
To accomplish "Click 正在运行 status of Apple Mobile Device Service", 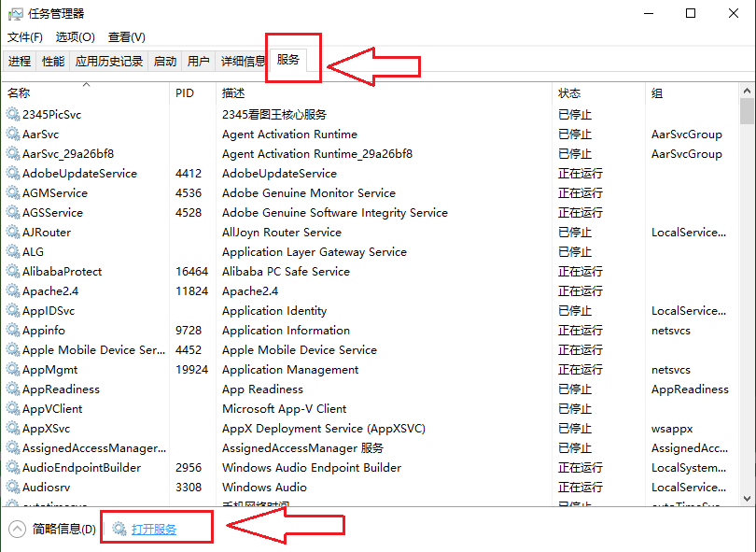I will (581, 350).
